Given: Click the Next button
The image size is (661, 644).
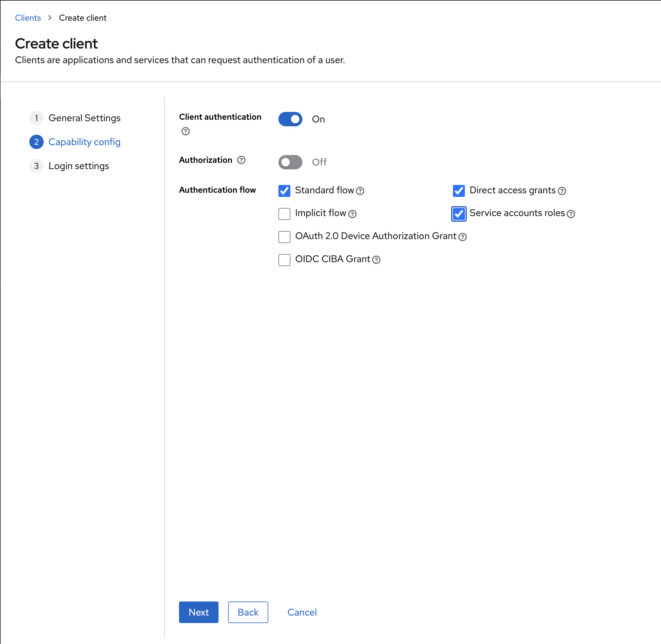Looking at the screenshot, I should pos(198,612).
